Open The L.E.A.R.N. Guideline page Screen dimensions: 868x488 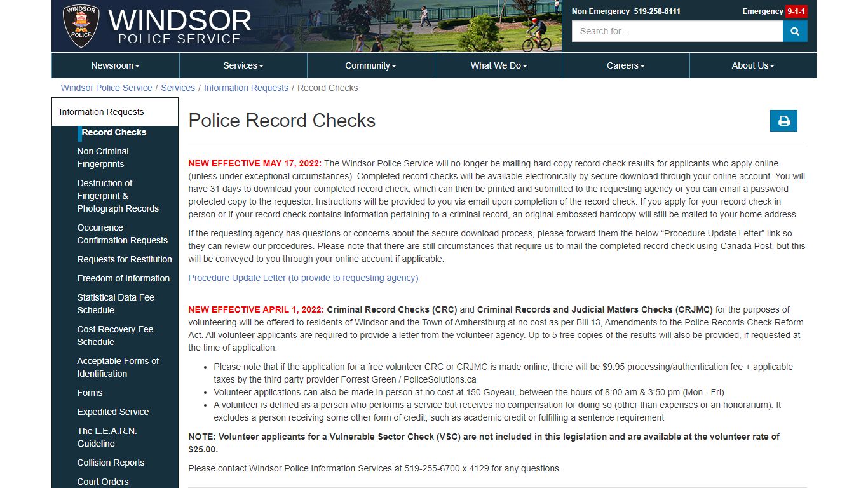pos(107,437)
